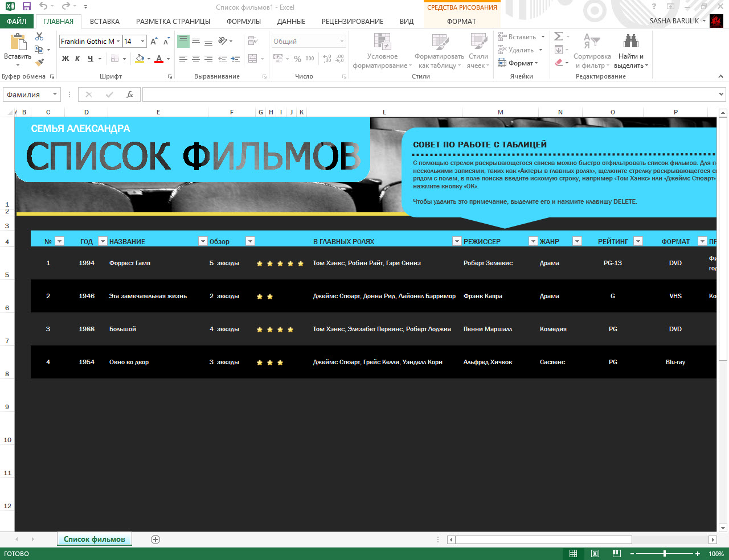Image resolution: width=729 pixels, height=560 pixels.
Task: Switch to Page Break Preview in status bar
Action: pos(616,554)
